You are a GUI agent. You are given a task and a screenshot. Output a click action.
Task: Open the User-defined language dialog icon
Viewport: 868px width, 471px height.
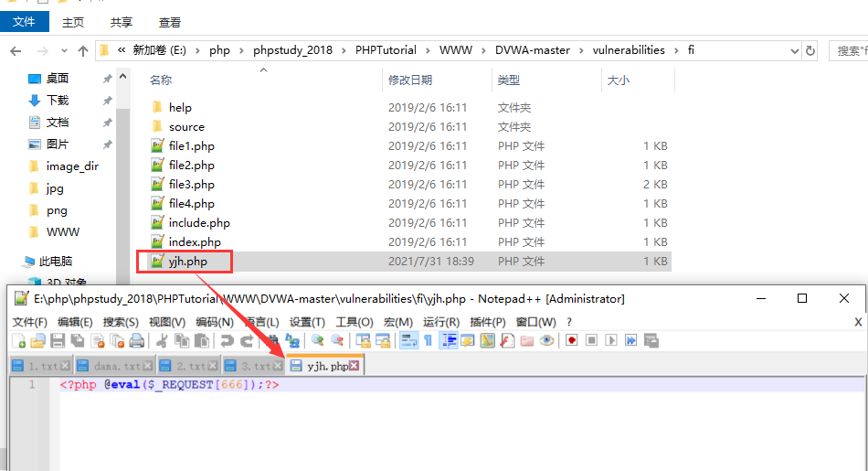[467, 341]
